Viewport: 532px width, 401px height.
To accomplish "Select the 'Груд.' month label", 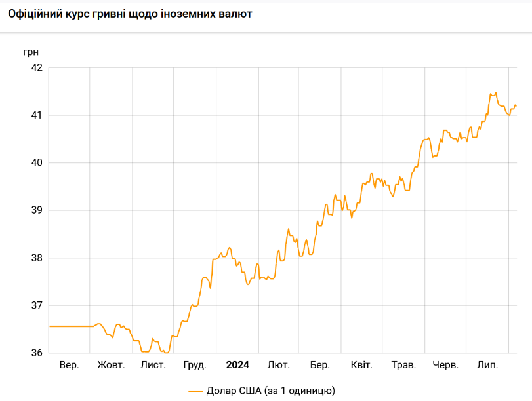I will pyautogui.click(x=195, y=365).
